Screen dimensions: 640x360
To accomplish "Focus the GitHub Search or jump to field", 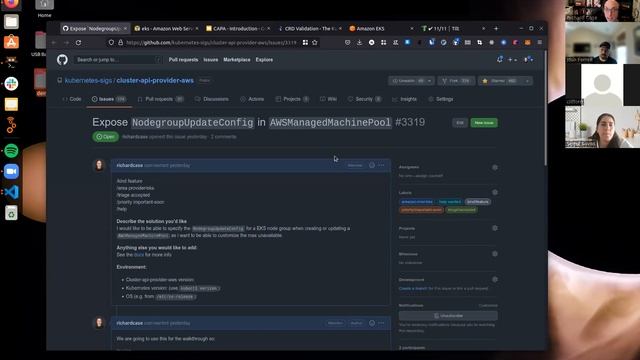I will coord(118,60).
